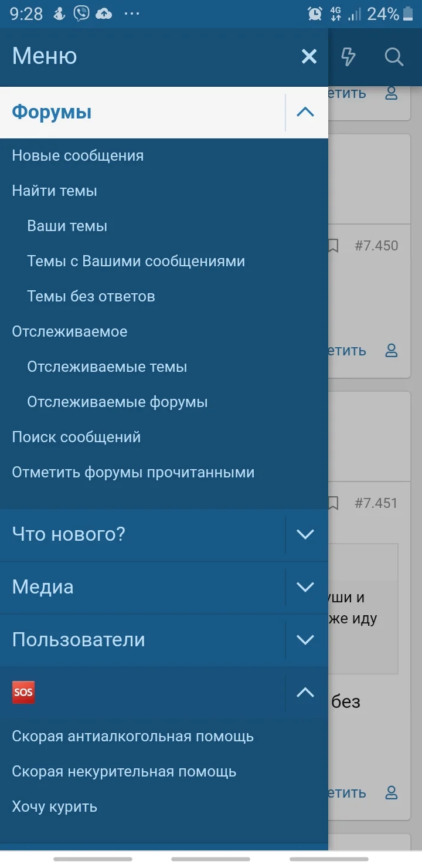Click the lightning quick-navigation icon
This screenshot has width=422, height=868.
click(x=348, y=56)
